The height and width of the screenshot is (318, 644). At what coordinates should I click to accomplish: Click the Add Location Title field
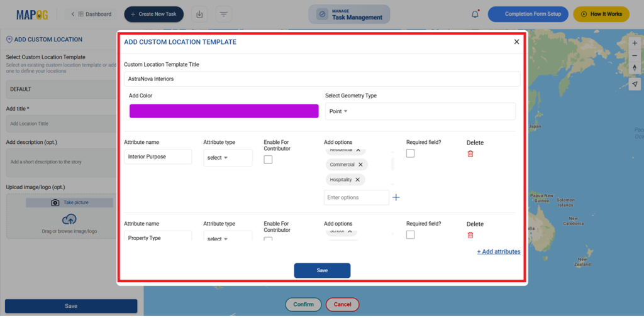tap(62, 124)
